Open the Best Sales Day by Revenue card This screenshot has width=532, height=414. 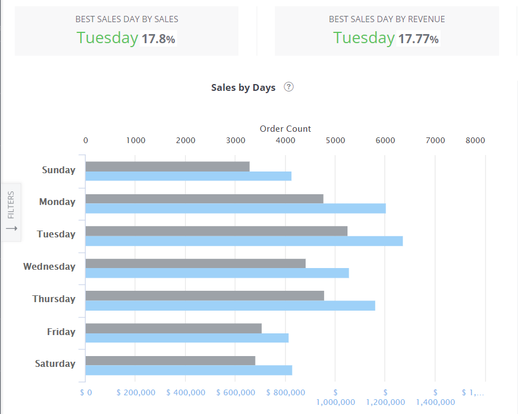pyautogui.click(x=387, y=31)
